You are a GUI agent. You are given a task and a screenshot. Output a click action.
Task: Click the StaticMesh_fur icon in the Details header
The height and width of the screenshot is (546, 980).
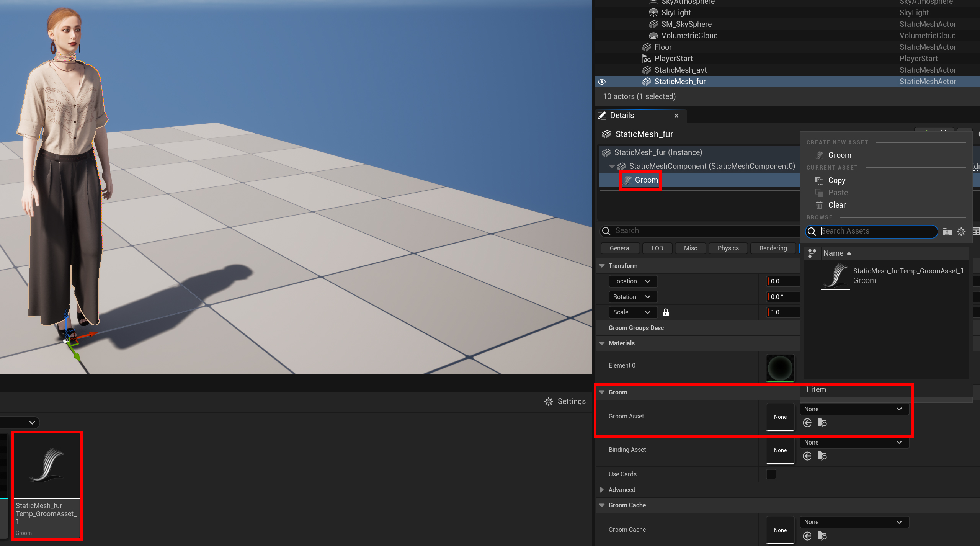coord(606,134)
